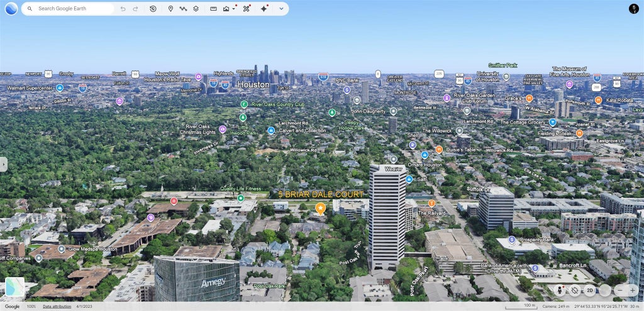Expand the toolbar overflow chevron
The height and width of the screenshot is (311, 644).
pyautogui.click(x=281, y=9)
